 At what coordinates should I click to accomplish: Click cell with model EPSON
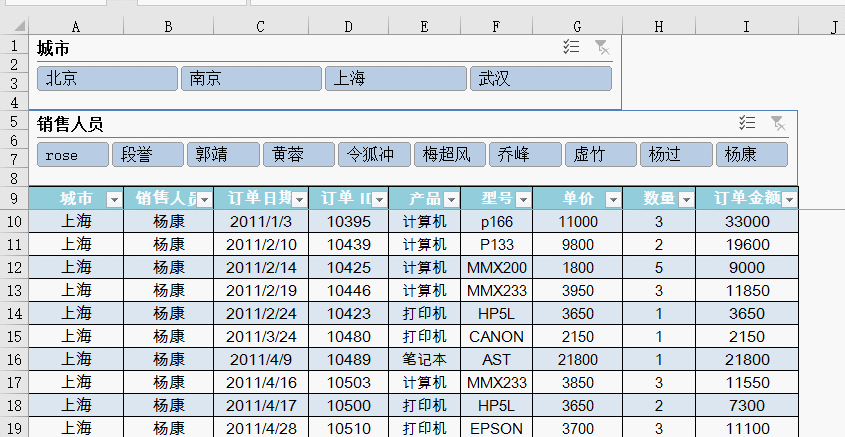click(497, 428)
